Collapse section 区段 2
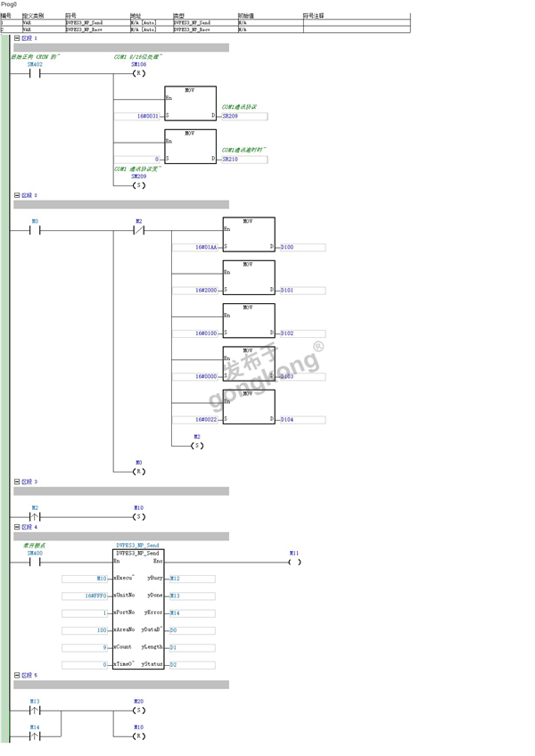 point(17,195)
